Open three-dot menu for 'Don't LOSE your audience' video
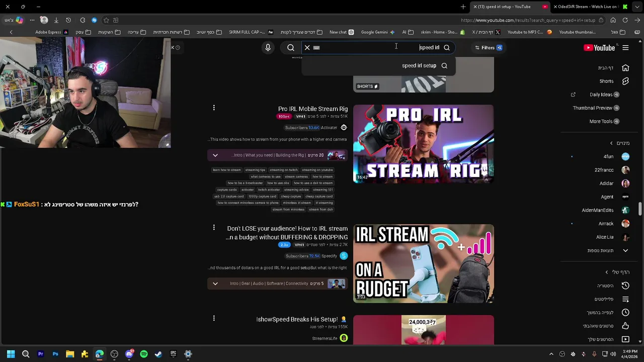The width and height of the screenshot is (644, 362). [214, 228]
